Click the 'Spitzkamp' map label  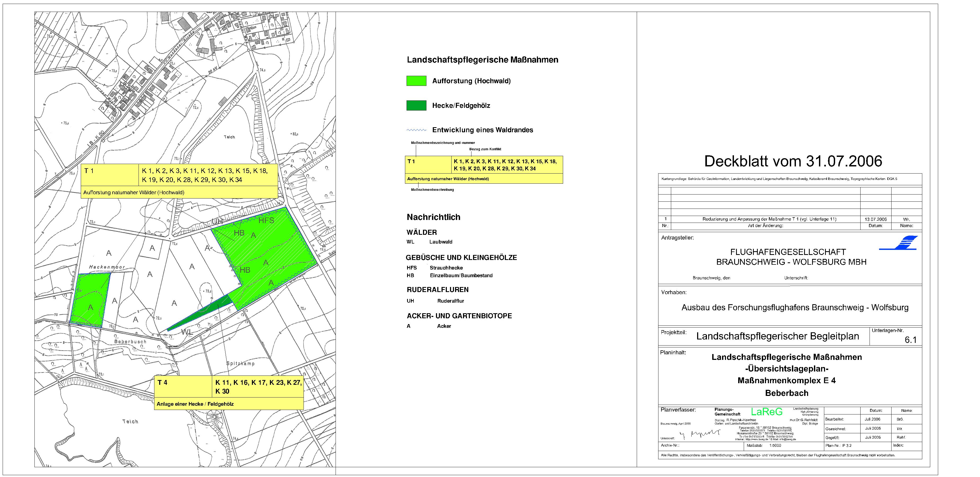coord(240,364)
